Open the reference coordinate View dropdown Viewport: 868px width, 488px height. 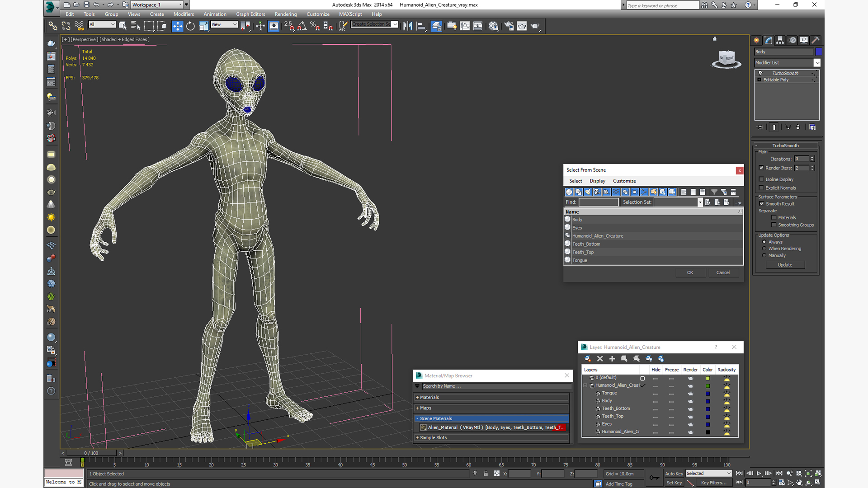point(224,24)
